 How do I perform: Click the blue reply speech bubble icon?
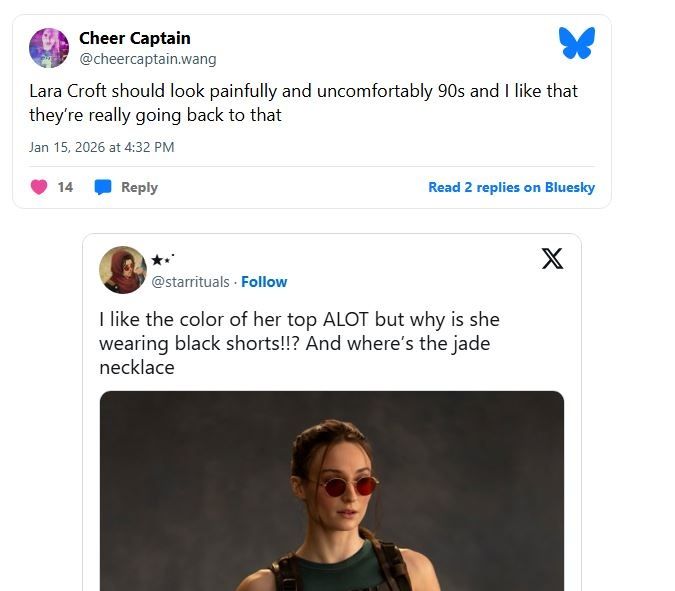point(102,187)
